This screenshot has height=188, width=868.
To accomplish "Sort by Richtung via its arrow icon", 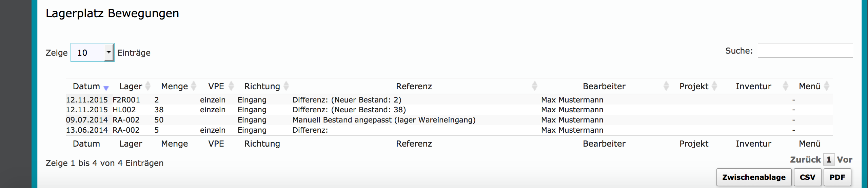I will (x=286, y=86).
